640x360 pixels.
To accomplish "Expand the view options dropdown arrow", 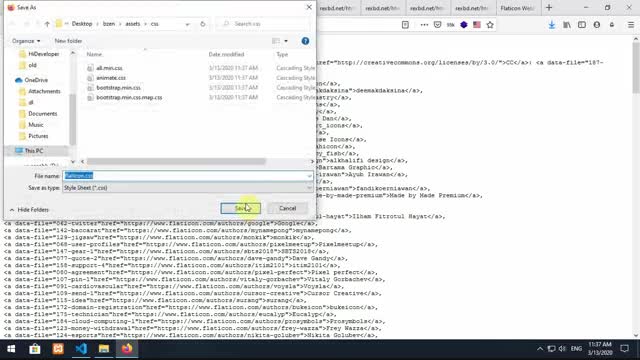I will (286, 41).
